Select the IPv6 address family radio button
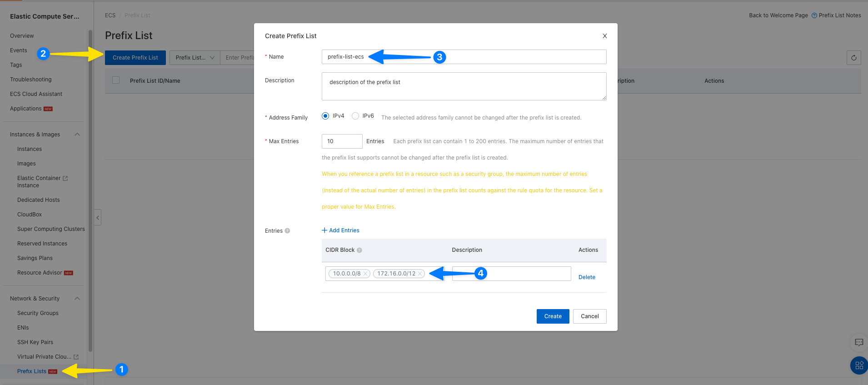The height and width of the screenshot is (385, 868). (x=355, y=116)
